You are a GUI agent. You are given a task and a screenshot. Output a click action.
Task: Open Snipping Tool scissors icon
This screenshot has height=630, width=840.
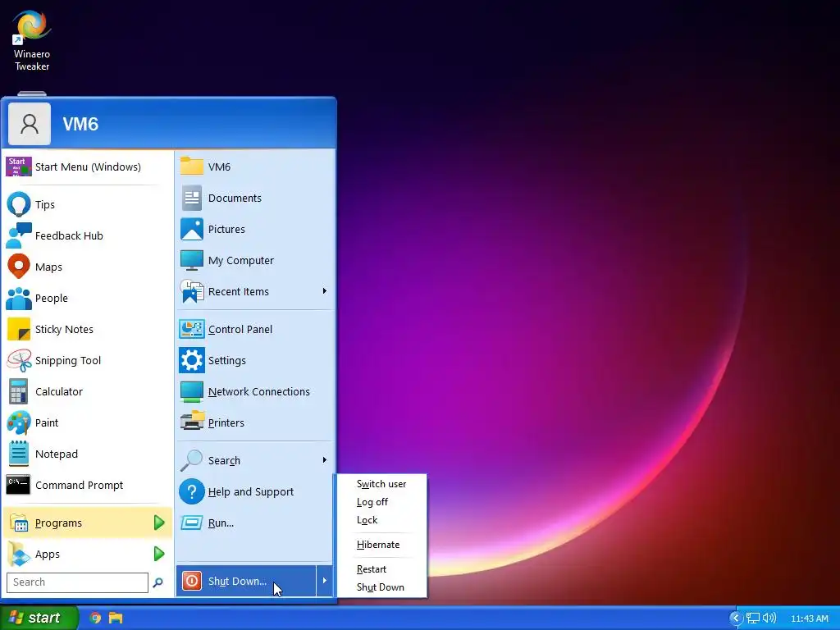pyautogui.click(x=19, y=361)
